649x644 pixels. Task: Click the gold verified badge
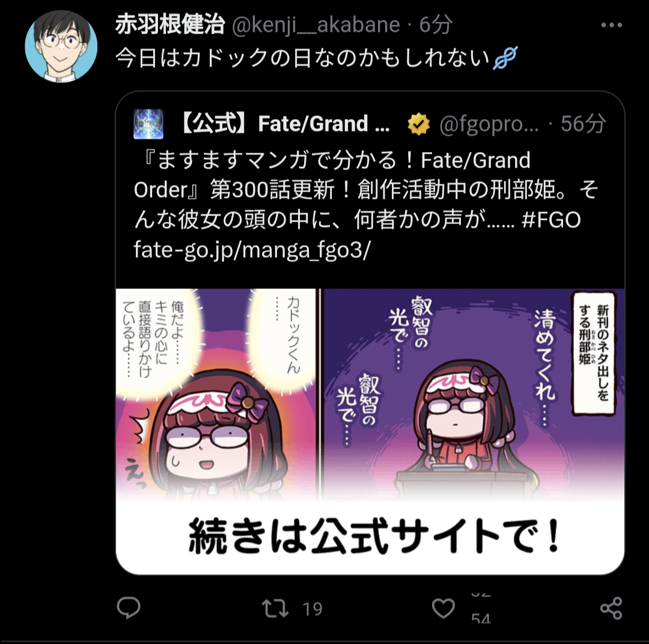418,124
